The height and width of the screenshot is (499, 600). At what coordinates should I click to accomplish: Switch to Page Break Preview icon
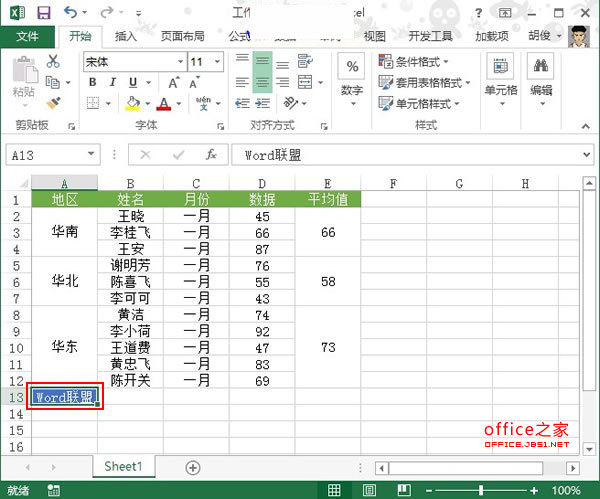404,490
